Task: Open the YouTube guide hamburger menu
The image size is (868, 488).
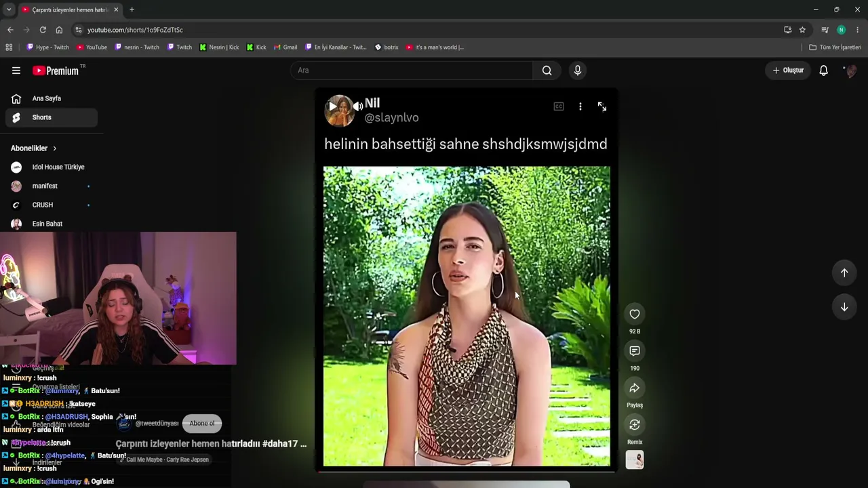Action: click(x=16, y=70)
